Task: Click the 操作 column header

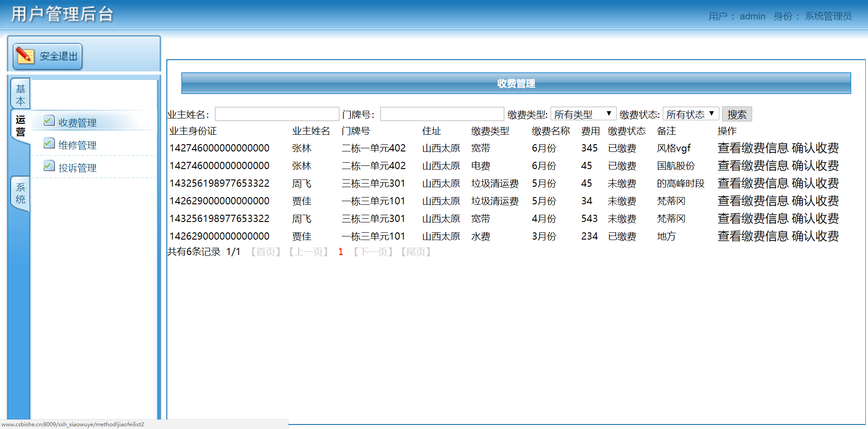Action: pos(727,131)
